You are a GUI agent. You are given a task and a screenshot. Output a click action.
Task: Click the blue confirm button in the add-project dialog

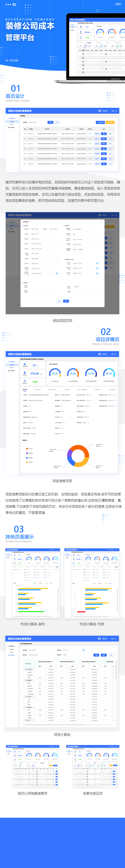(x=66, y=301)
